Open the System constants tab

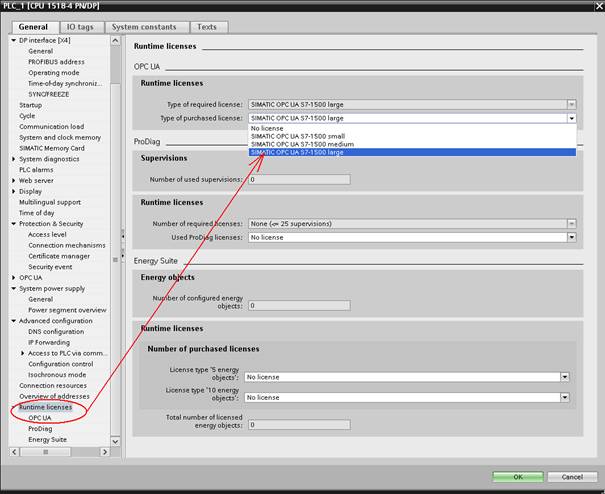coord(146,27)
